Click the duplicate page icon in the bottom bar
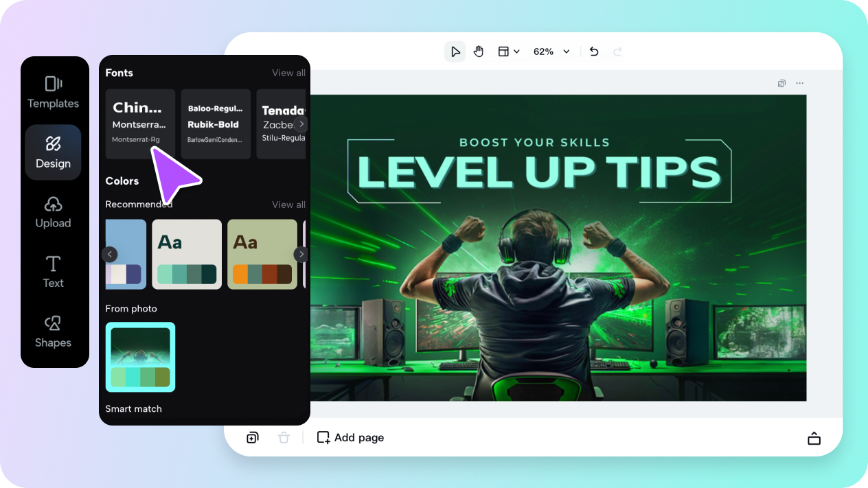Screen dimensions: 868x488 pyautogui.click(x=252, y=437)
